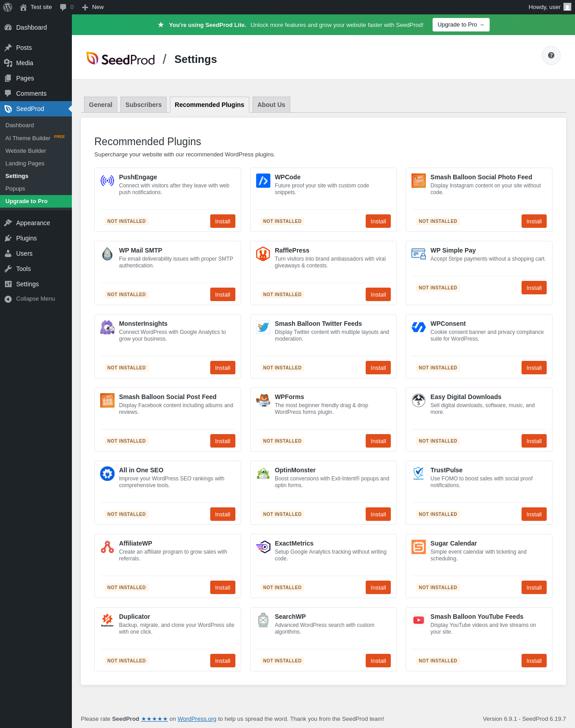Click the RafflePress rabbit icon
This screenshot has height=728, width=575.
click(263, 254)
